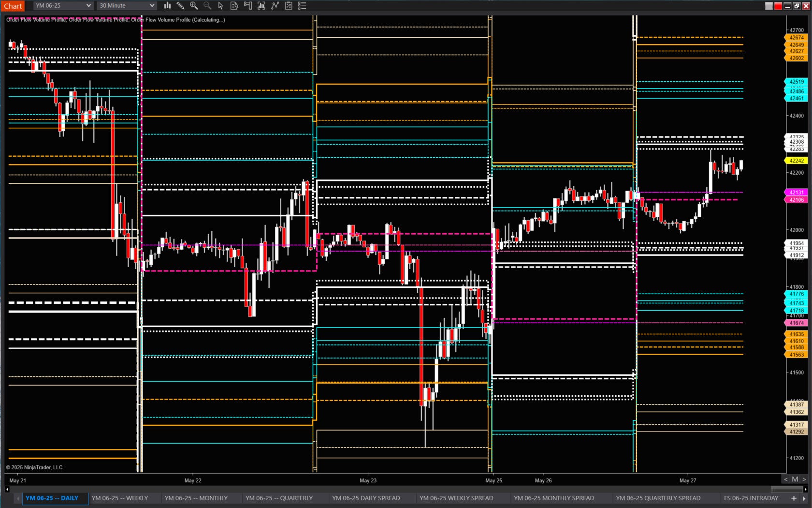812x508 pixels.
Task: Click the 'M' time axis button
Action: click(x=795, y=479)
